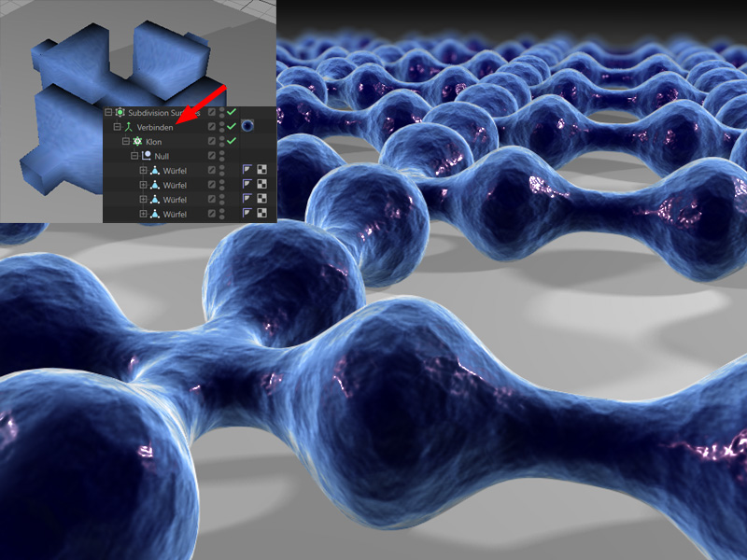
Task: Click the Phong tag on third Würfel
Action: coord(247,199)
